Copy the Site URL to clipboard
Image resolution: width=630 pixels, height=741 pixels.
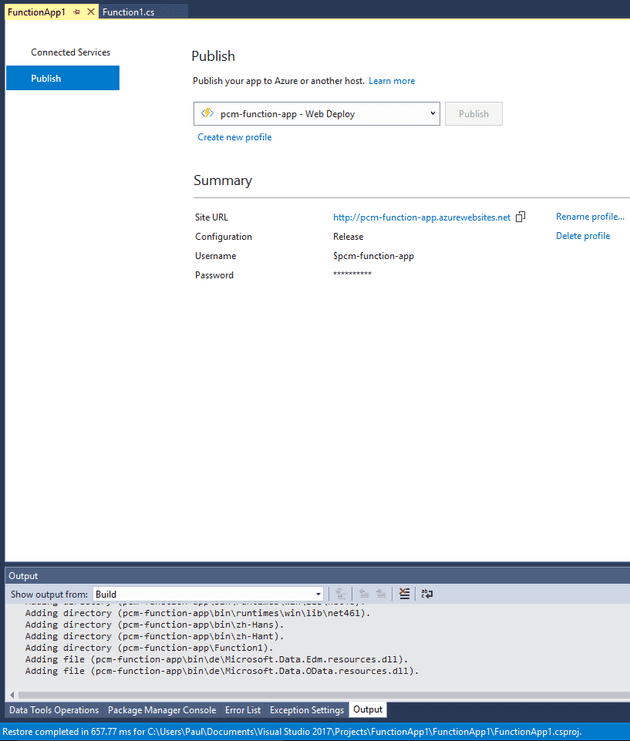pyautogui.click(x=520, y=217)
